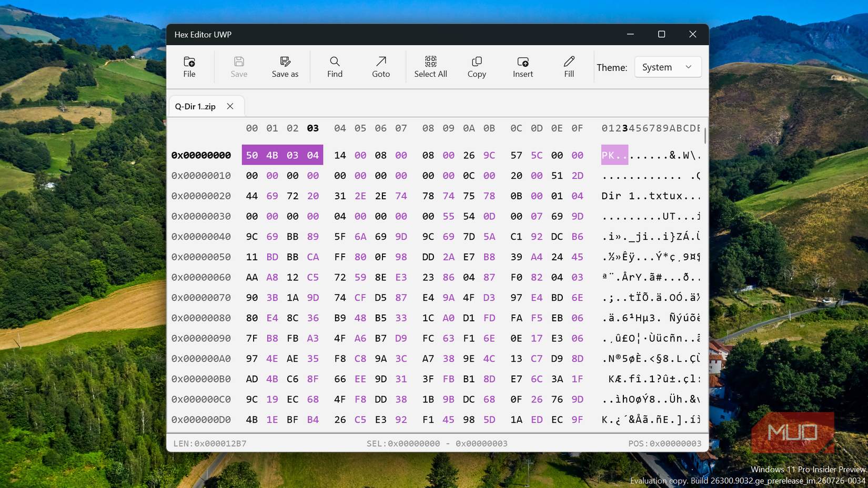
Task: Select offset row 0x00000000
Action: point(201,155)
